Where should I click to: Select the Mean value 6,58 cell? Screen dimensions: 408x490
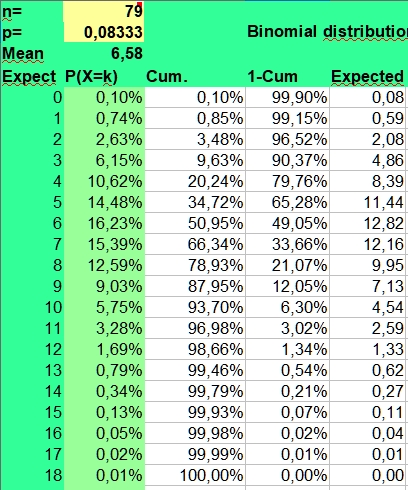pos(104,53)
